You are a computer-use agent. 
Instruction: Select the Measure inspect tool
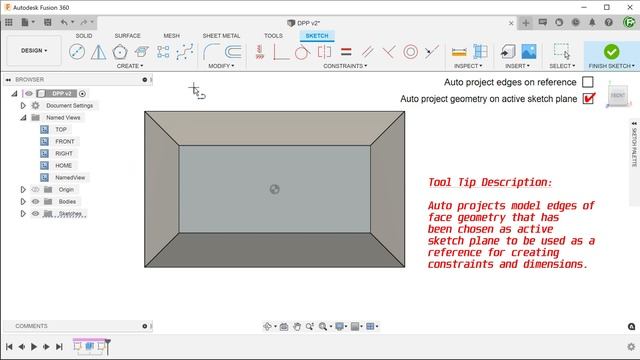pyautogui.click(x=459, y=52)
